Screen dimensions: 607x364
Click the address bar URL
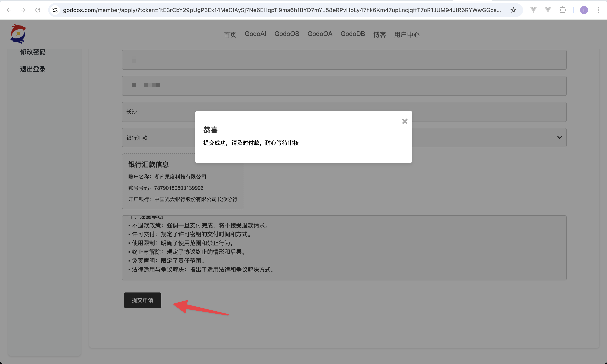(282, 10)
